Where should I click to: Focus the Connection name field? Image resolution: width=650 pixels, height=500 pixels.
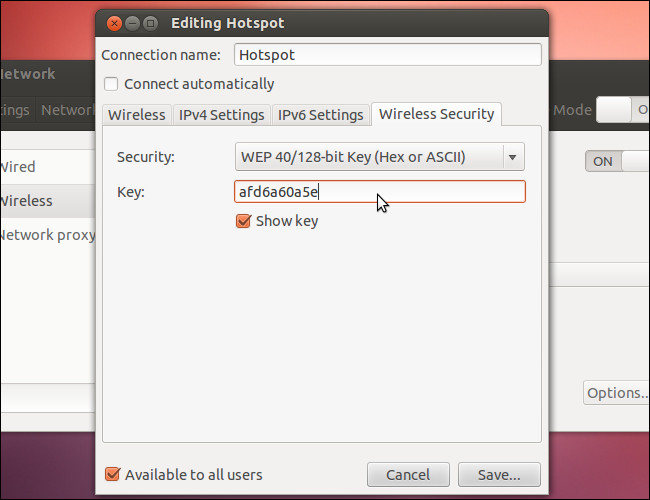pyautogui.click(x=387, y=55)
